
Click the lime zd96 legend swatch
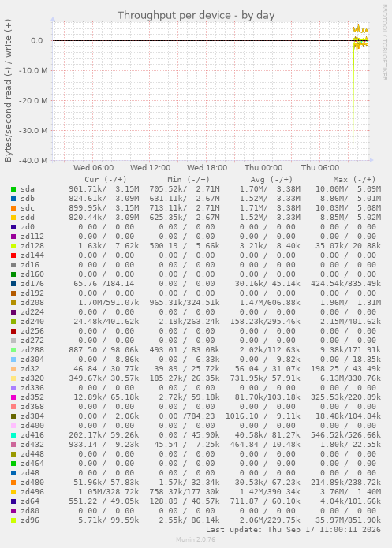tap(13, 520)
